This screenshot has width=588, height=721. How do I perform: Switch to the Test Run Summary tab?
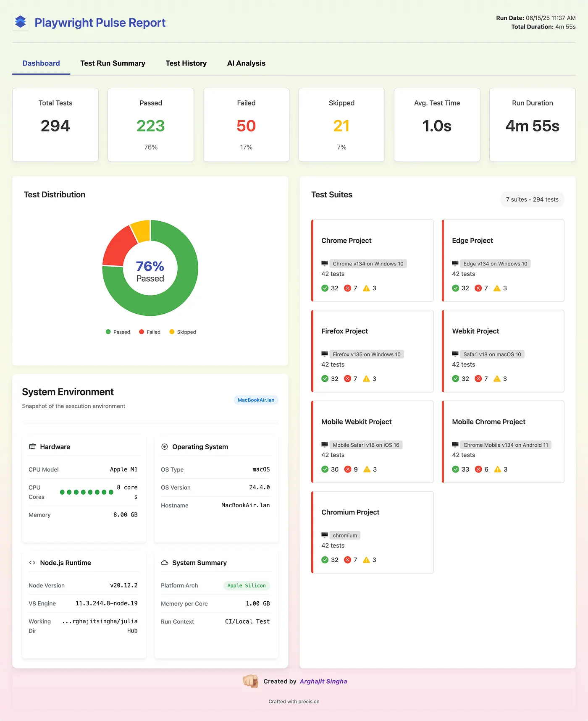113,63
